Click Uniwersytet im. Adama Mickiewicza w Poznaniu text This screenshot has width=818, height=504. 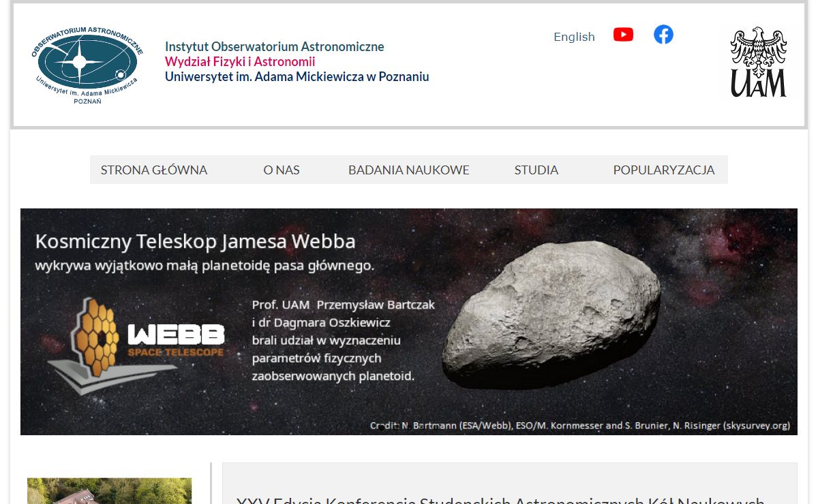point(297,77)
